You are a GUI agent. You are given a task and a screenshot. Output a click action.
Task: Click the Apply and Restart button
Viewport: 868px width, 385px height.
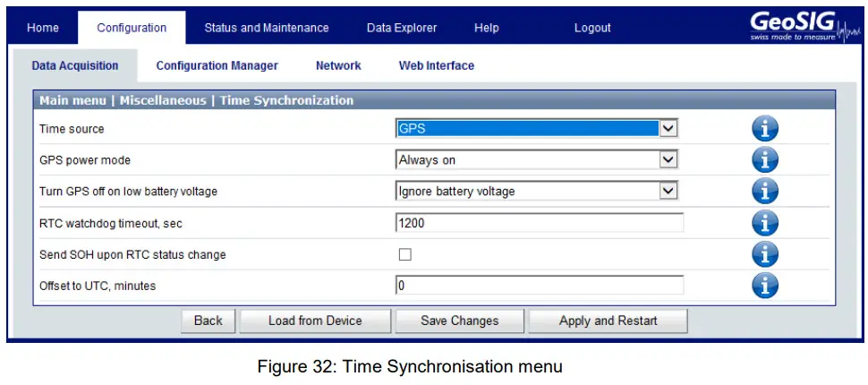[x=608, y=321]
